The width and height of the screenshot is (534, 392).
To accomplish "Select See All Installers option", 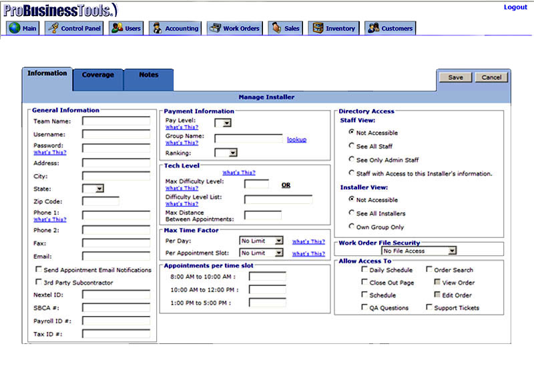I will pyautogui.click(x=352, y=213).
